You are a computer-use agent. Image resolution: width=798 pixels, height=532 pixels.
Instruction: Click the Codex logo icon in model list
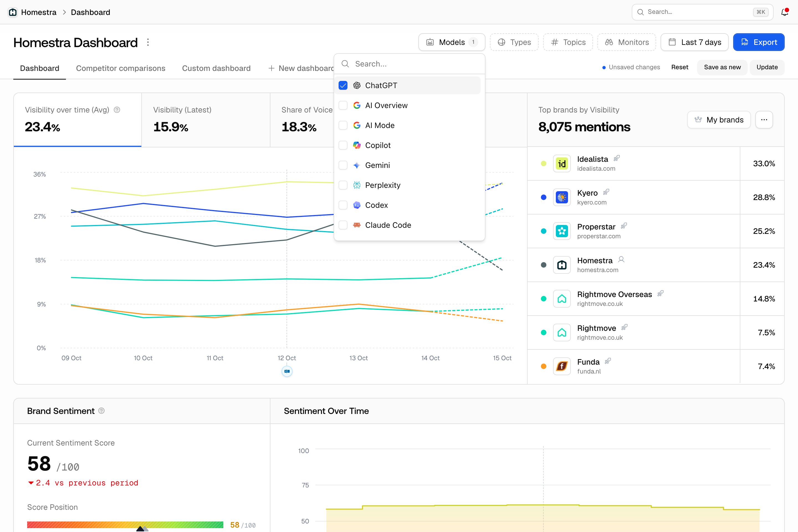click(x=357, y=205)
